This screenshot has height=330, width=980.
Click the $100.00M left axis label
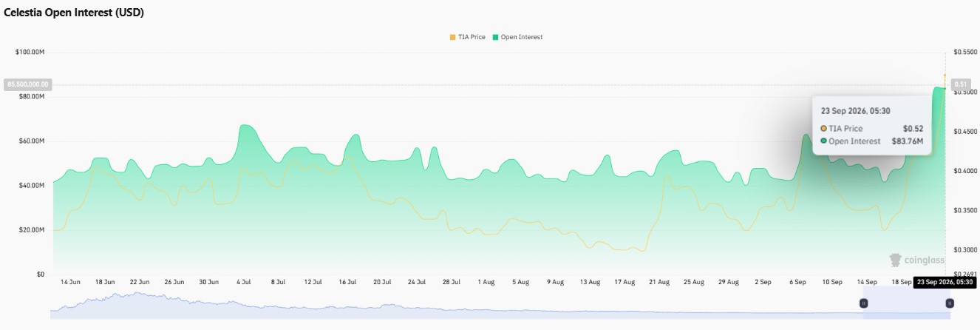click(32, 52)
